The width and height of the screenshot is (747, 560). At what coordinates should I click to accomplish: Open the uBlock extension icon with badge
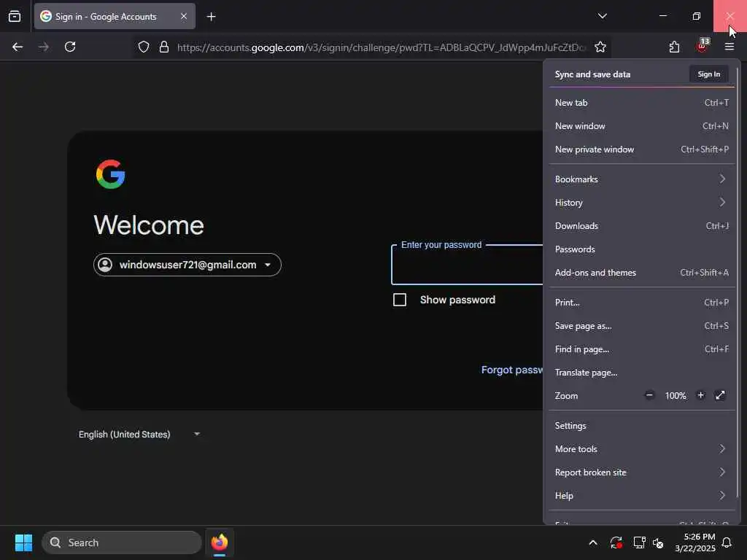[703, 46]
